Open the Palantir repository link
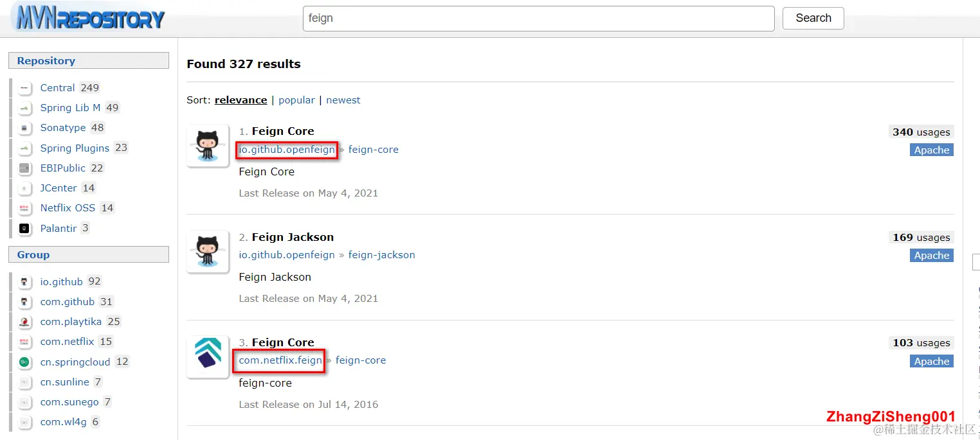 tap(59, 229)
